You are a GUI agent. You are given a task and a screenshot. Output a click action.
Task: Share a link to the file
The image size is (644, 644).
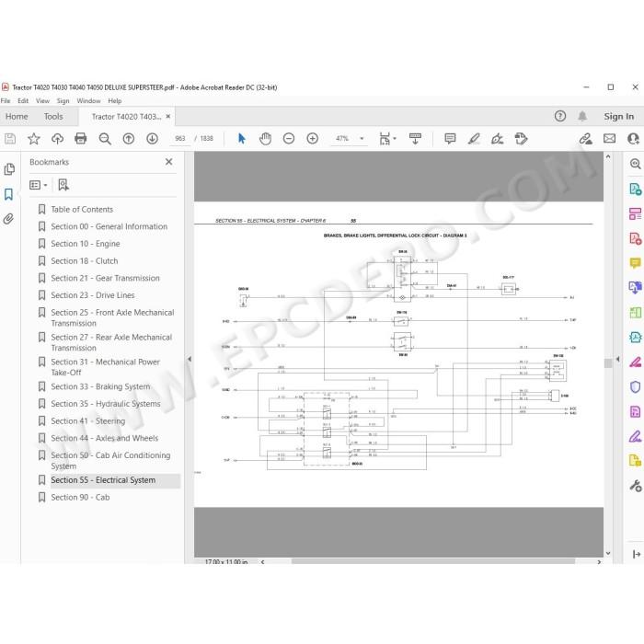coord(586,139)
